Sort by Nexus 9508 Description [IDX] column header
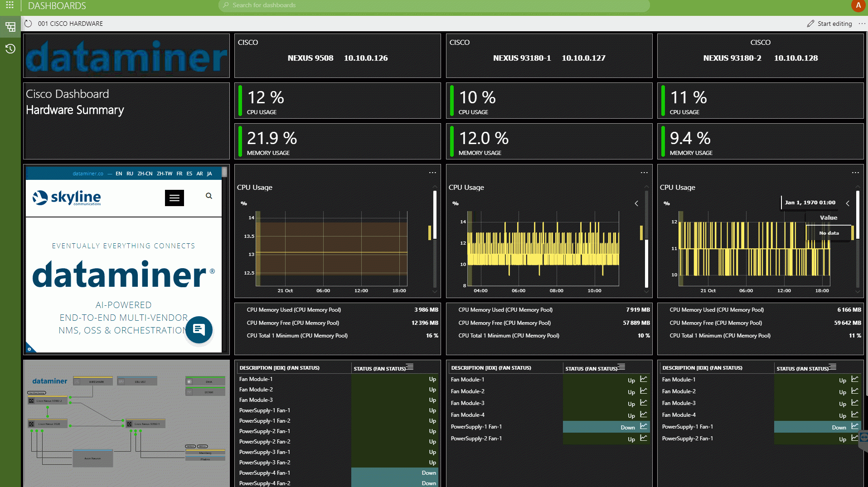 [279, 368]
